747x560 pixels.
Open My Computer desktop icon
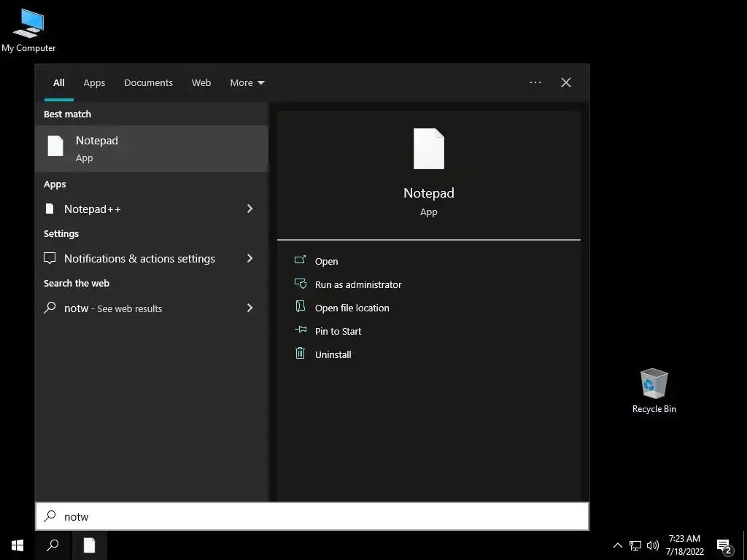28,31
